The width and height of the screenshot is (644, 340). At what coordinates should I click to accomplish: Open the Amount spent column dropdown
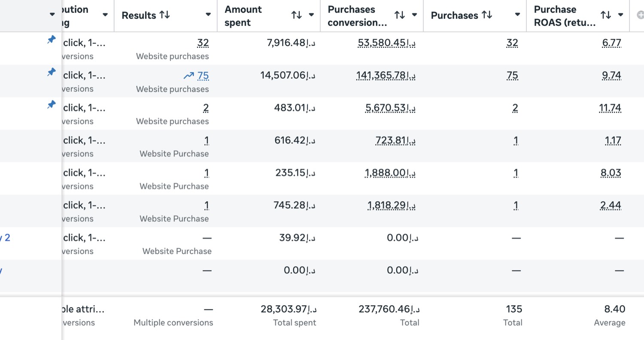point(311,15)
